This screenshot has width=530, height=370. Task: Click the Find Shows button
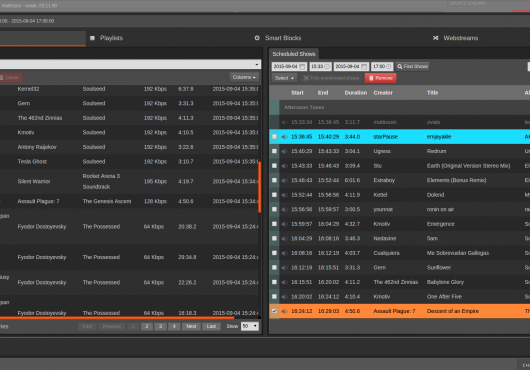tap(412, 67)
